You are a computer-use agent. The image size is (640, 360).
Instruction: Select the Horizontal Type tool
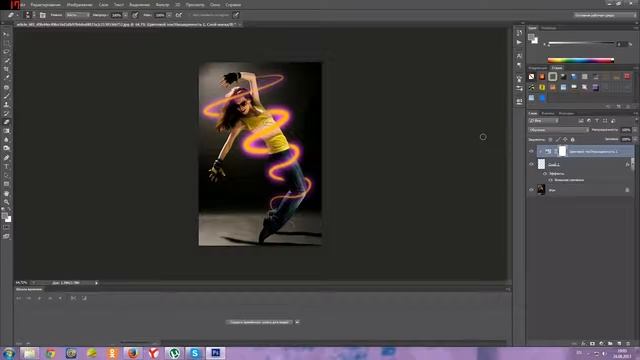coord(6,167)
